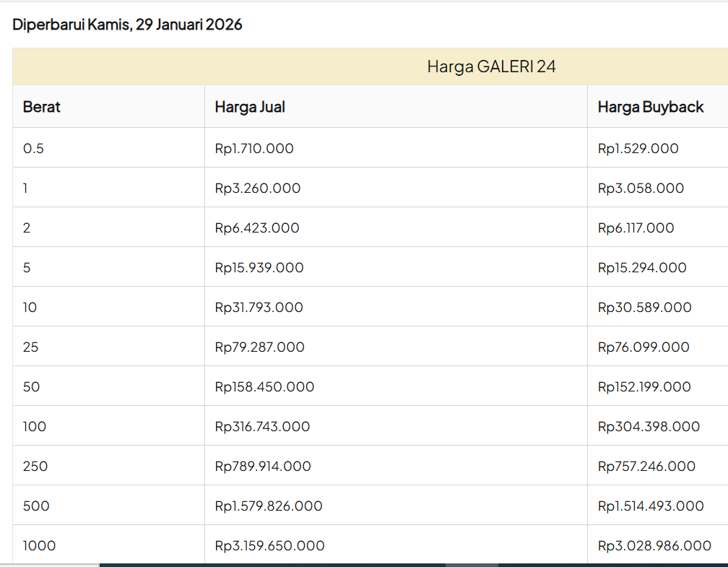Click buyback price Rp757.246.000
Screen dimensions: 728x567
click(646, 466)
